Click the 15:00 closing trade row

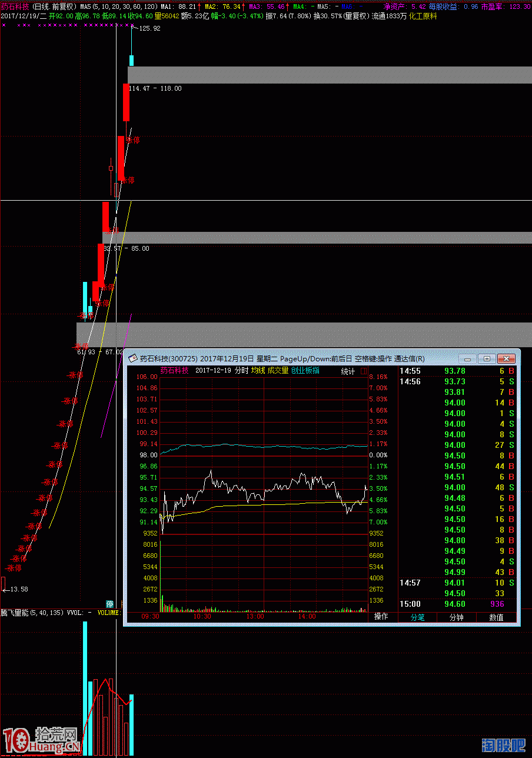tap(458, 604)
